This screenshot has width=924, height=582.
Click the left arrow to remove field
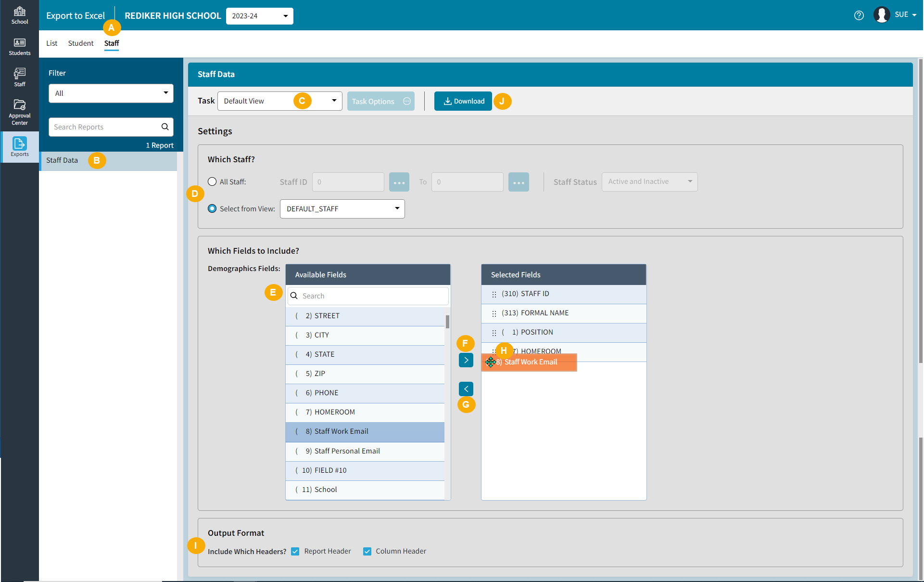pos(466,389)
